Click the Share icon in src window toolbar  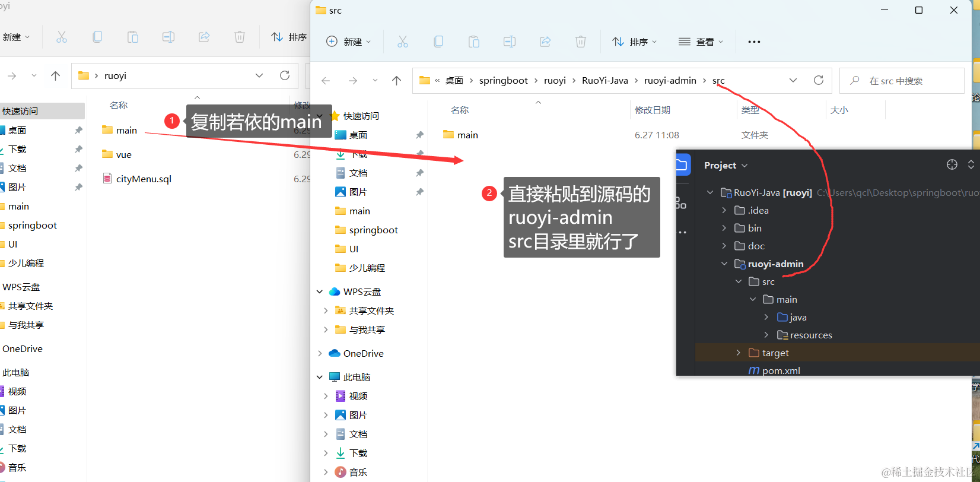click(x=545, y=42)
